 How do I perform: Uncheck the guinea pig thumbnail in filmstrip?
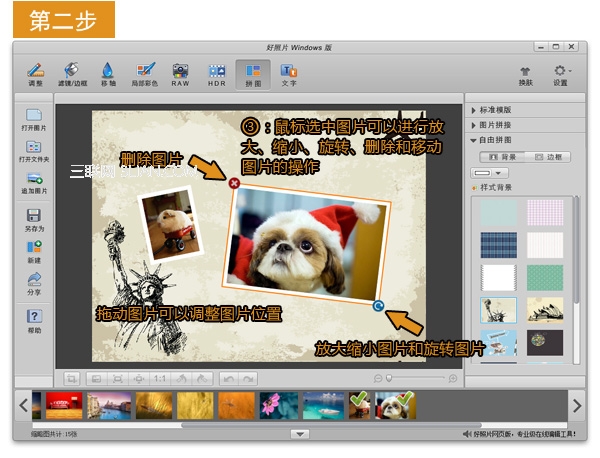(360, 406)
